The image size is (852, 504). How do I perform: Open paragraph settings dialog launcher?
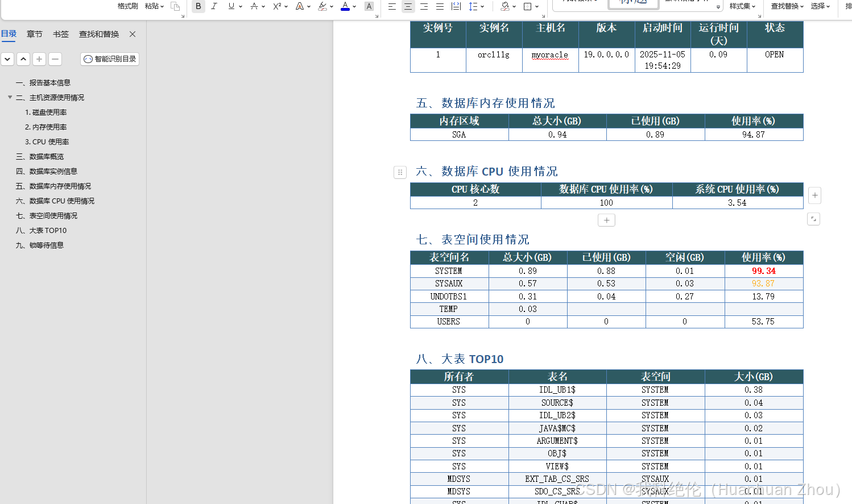click(x=543, y=16)
